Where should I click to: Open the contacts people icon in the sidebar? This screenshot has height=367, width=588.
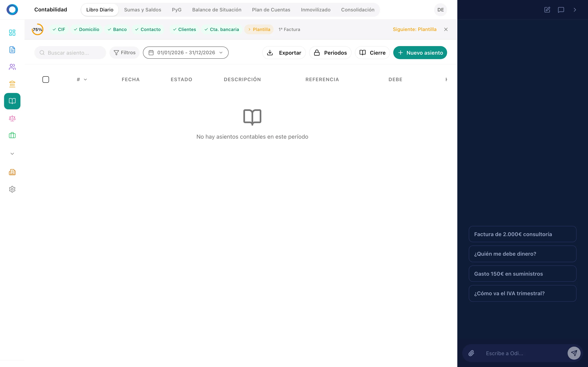click(x=12, y=67)
